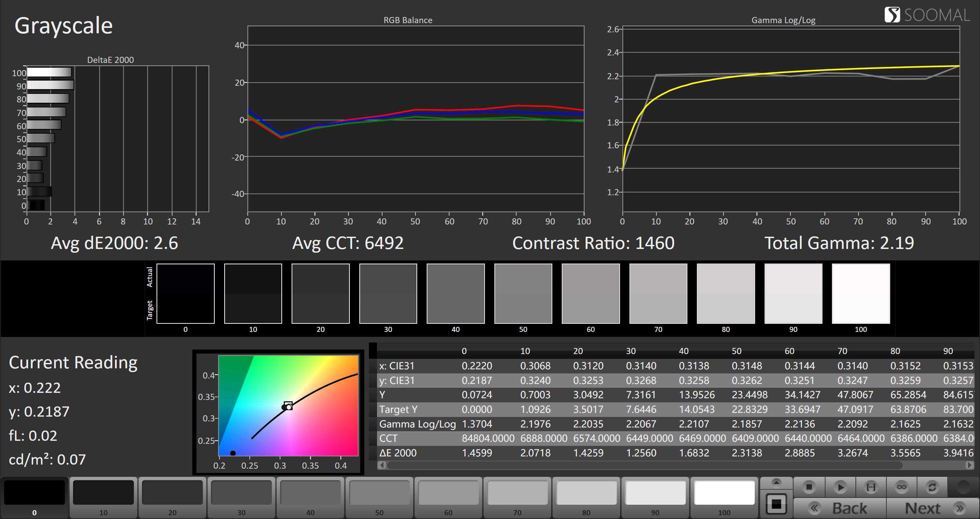Click the single-read bracket icon
The height and width of the screenshot is (519, 980).
(870, 487)
